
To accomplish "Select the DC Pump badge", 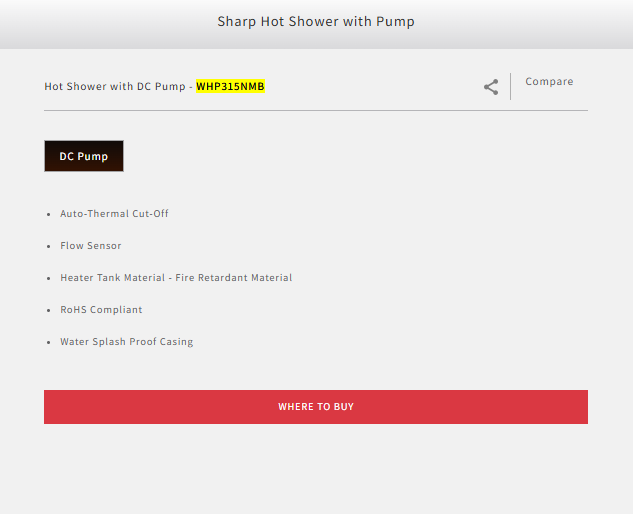I will coord(84,156).
